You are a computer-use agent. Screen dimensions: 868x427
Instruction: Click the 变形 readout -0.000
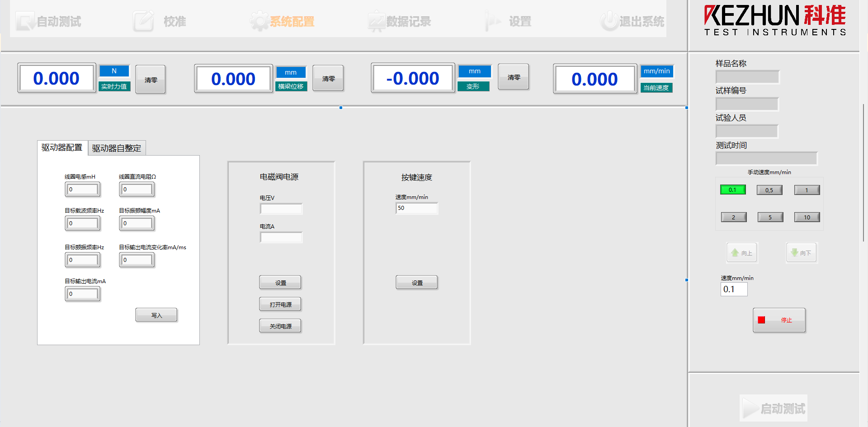point(413,78)
